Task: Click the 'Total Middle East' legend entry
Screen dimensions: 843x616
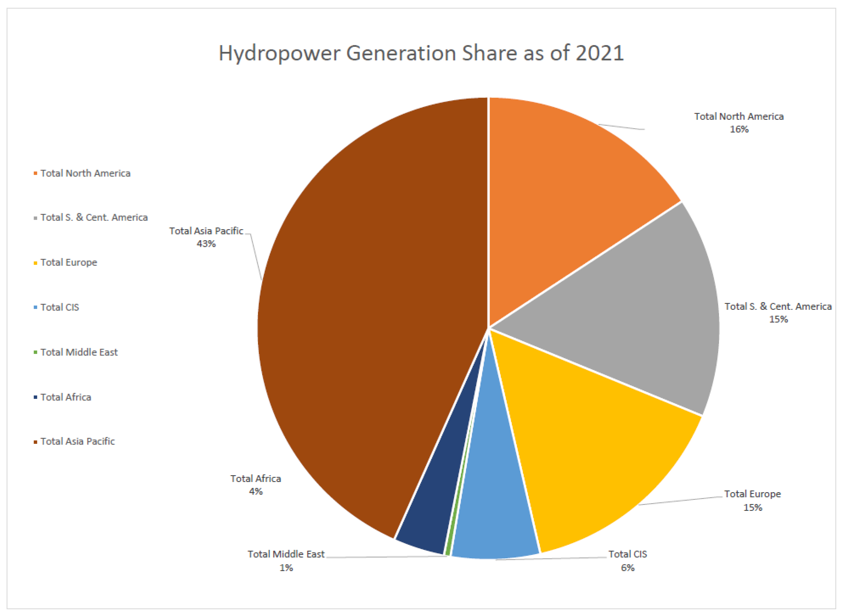Action: click(79, 352)
